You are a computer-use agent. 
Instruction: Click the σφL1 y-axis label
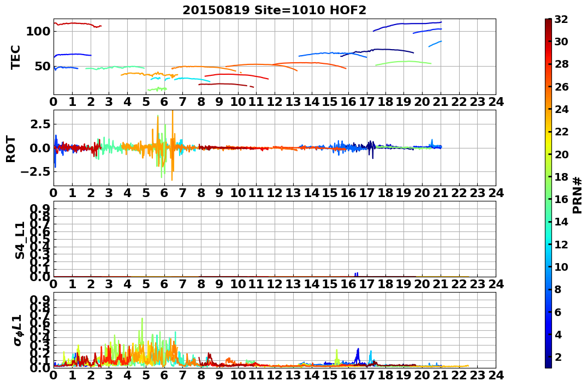click(x=19, y=330)
